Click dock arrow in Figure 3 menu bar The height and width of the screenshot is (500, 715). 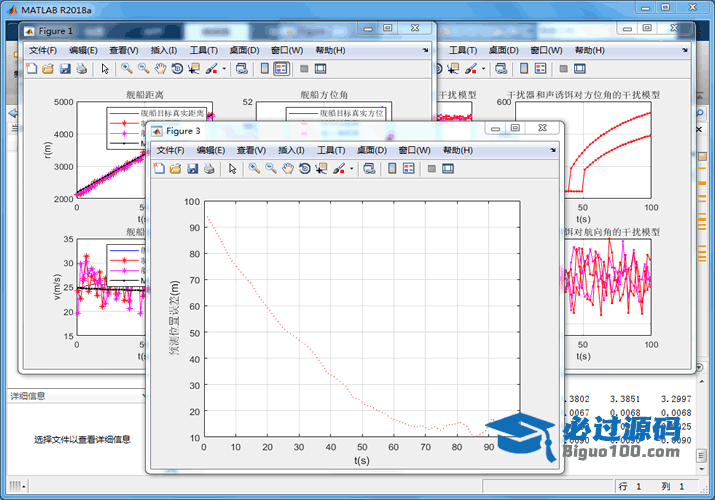point(553,150)
